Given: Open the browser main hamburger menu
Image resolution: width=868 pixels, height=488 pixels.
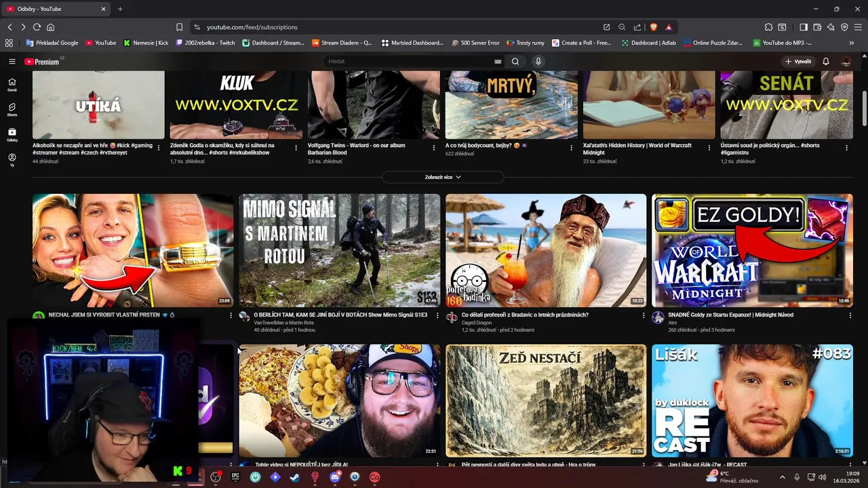Looking at the screenshot, I should click(x=858, y=27).
